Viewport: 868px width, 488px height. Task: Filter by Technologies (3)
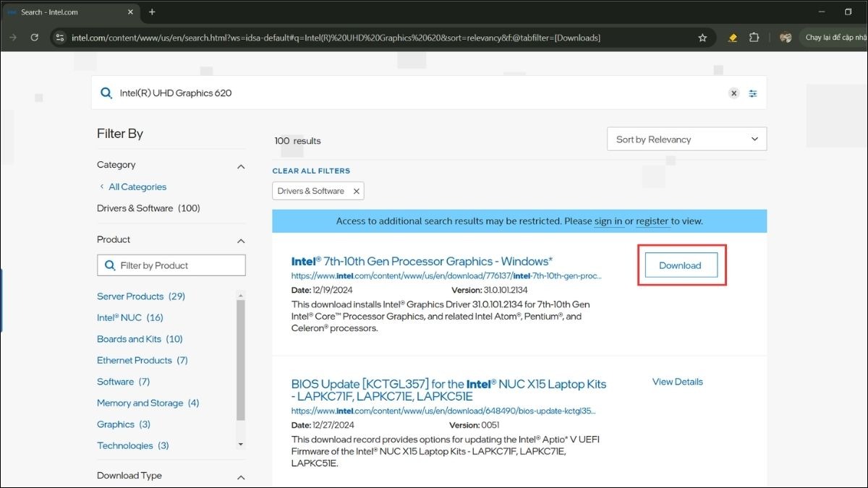point(133,445)
